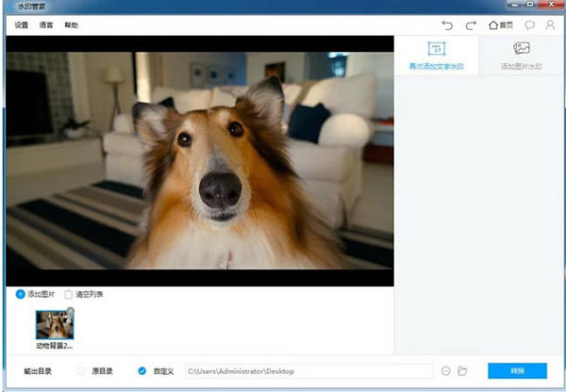Click 添加图片 to add an image
The width and height of the screenshot is (566, 392).
[37, 295]
